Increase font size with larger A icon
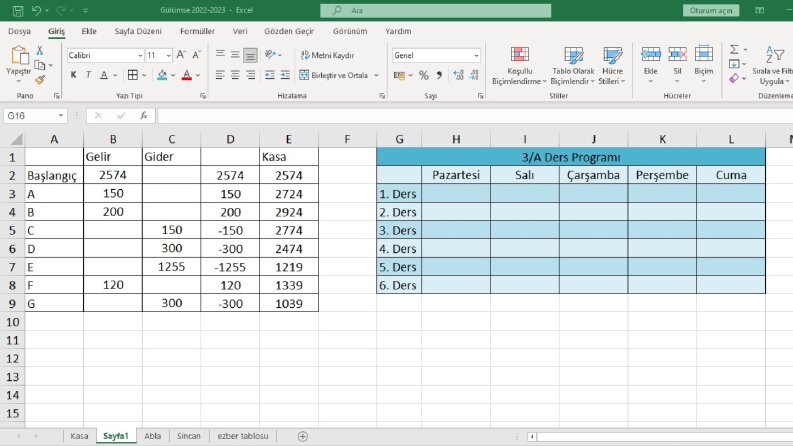Viewport: 793px width, 446px height. coord(181,55)
